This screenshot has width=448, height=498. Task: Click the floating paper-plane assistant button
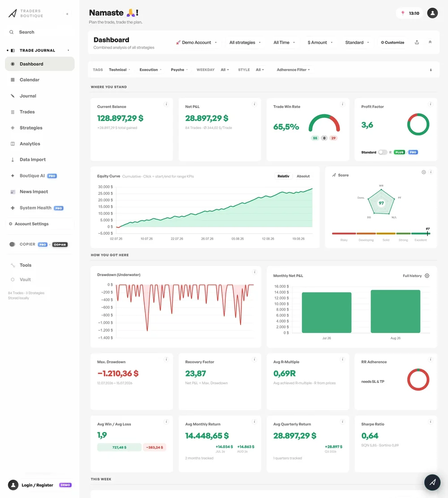pyautogui.click(x=432, y=482)
